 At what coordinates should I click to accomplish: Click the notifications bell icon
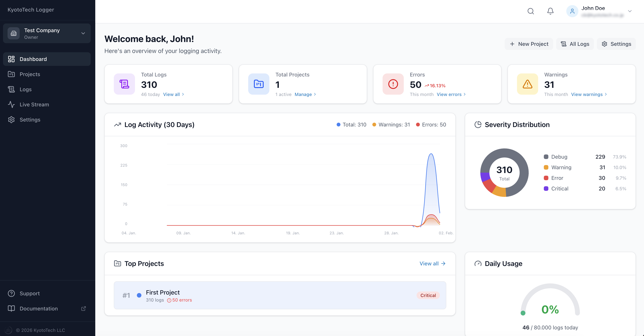pyautogui.click(x=550, y=11)
